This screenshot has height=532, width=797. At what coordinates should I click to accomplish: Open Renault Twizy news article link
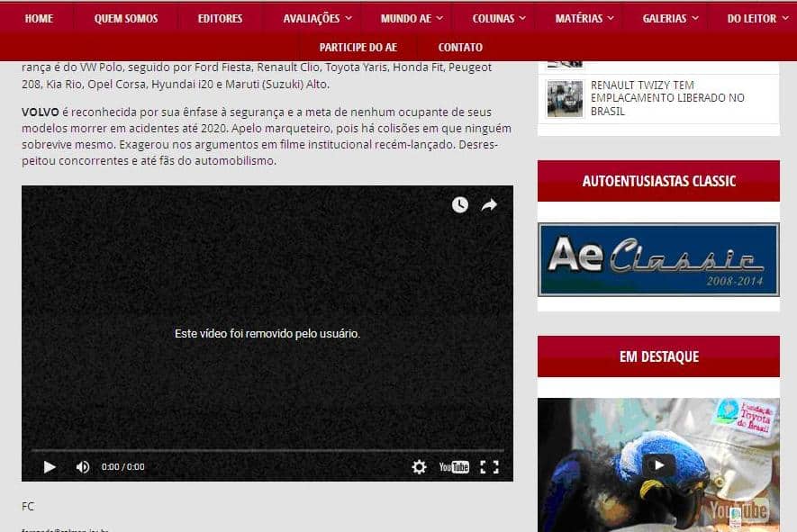click(x=667, y=98)
